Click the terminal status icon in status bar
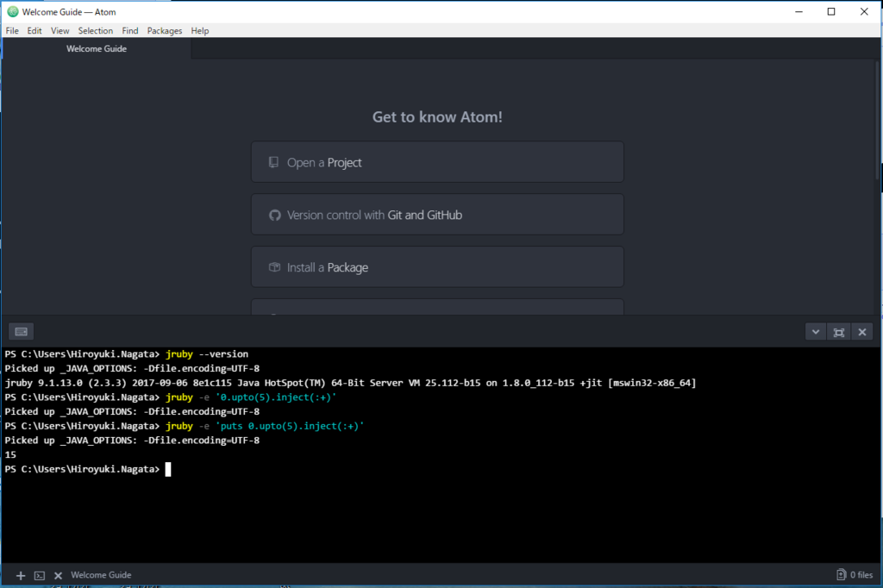 (40, 576)
